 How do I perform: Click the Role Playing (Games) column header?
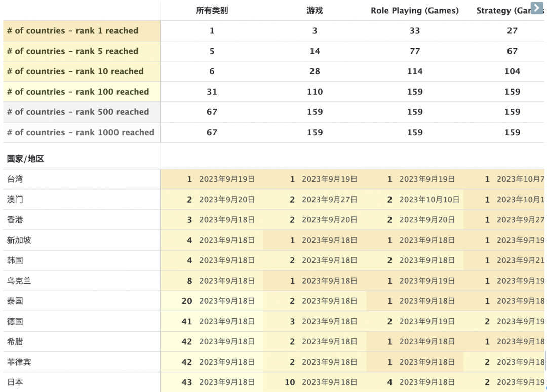414,11
